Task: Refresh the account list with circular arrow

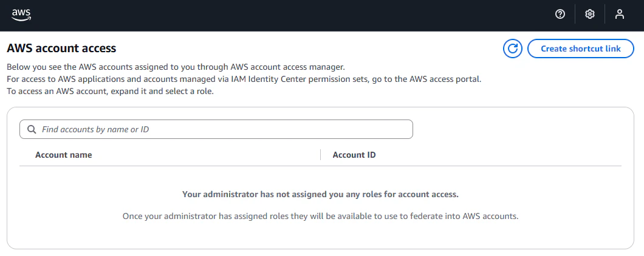Action: coord(513,49)
